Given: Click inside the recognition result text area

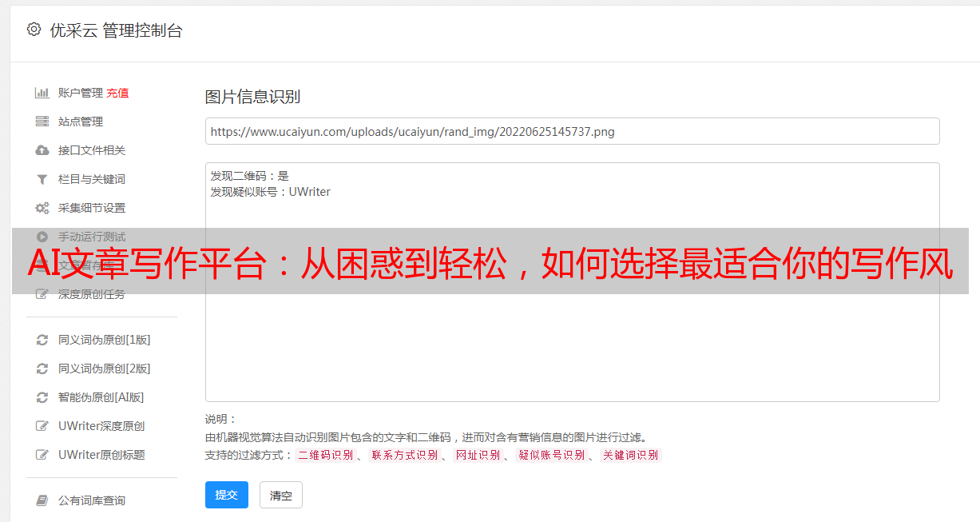Looking at the screenshot, I should (x=572, y=282).
